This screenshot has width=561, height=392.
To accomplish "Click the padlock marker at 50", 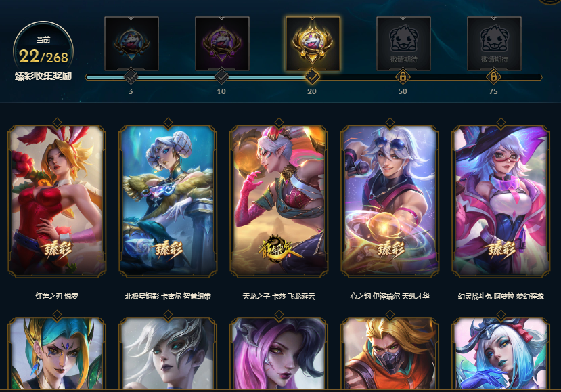I will [403, 77].
